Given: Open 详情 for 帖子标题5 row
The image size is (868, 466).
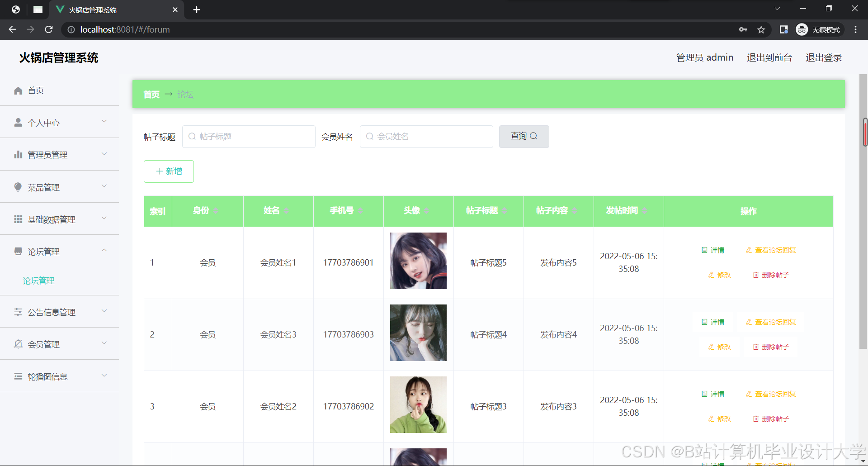Looking at the screenshot, I should pos(713,250).
